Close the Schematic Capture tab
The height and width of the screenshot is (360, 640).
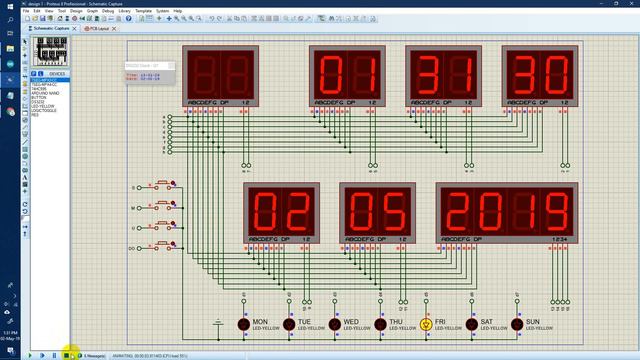point(74,29)
